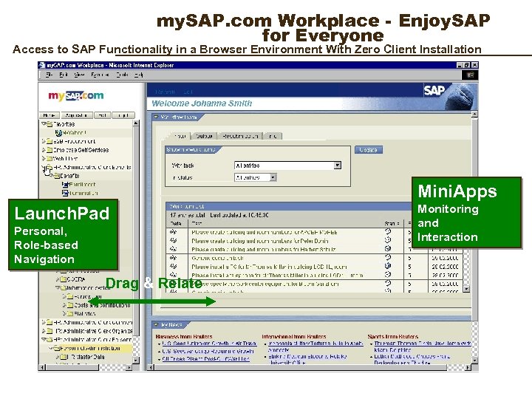Click the main pane horizontal scrollbar right arrow
Screen dimensions: 532x399
pyautogui.click(x=468, y=367)
